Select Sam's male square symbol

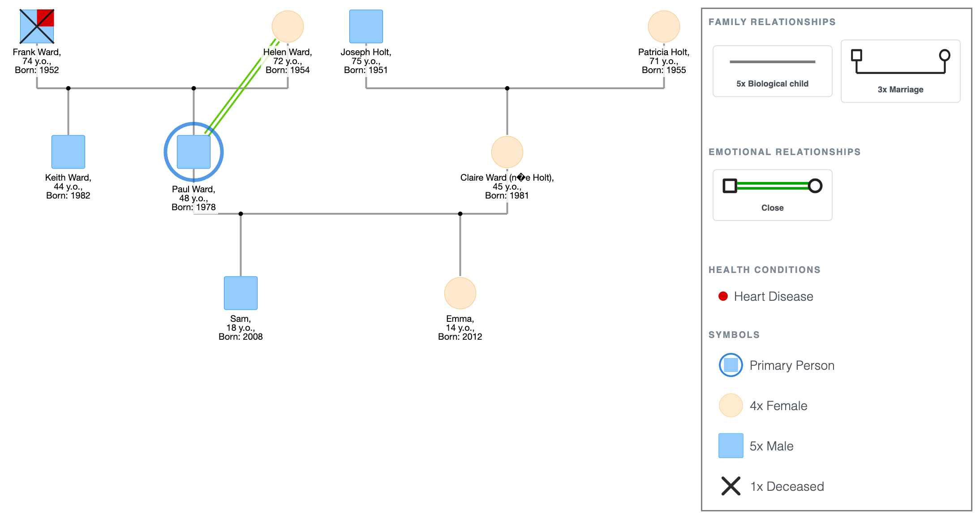click(x=241, y=293)
